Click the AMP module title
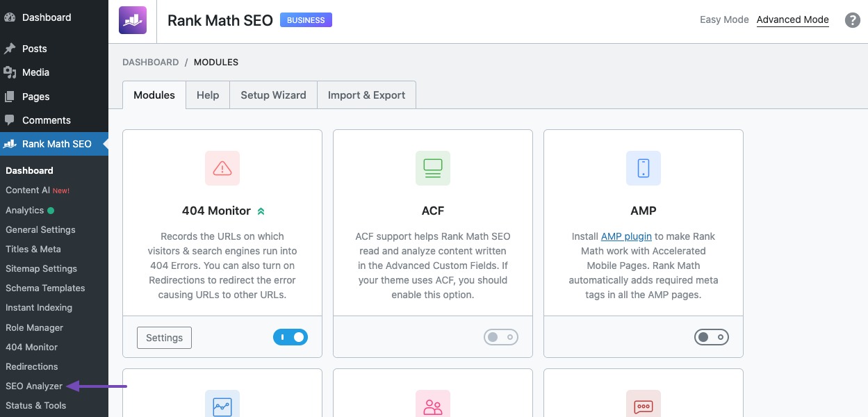 (x=644, y=211)
